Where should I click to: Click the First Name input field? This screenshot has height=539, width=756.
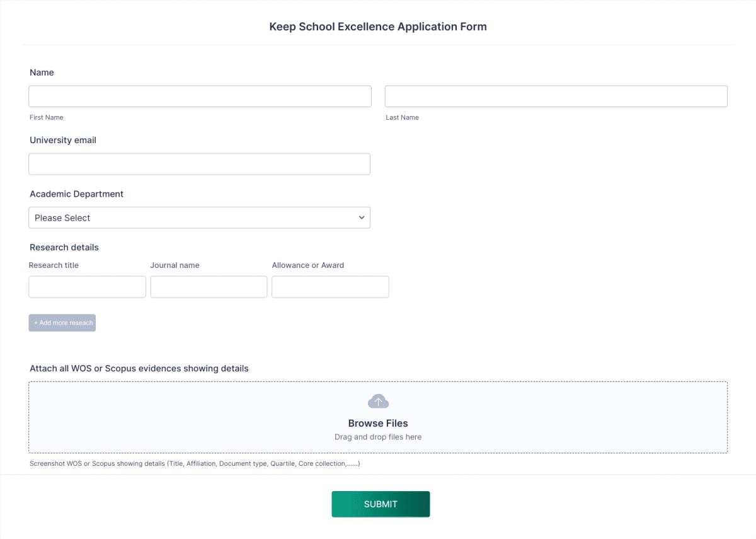[x=200, y=96]
